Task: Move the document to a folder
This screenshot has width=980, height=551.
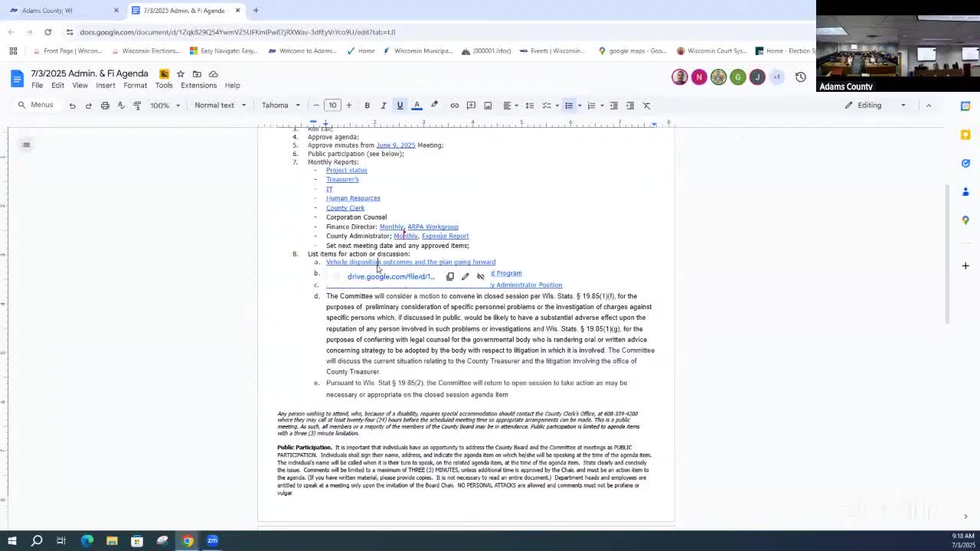Action: (197, 73)
